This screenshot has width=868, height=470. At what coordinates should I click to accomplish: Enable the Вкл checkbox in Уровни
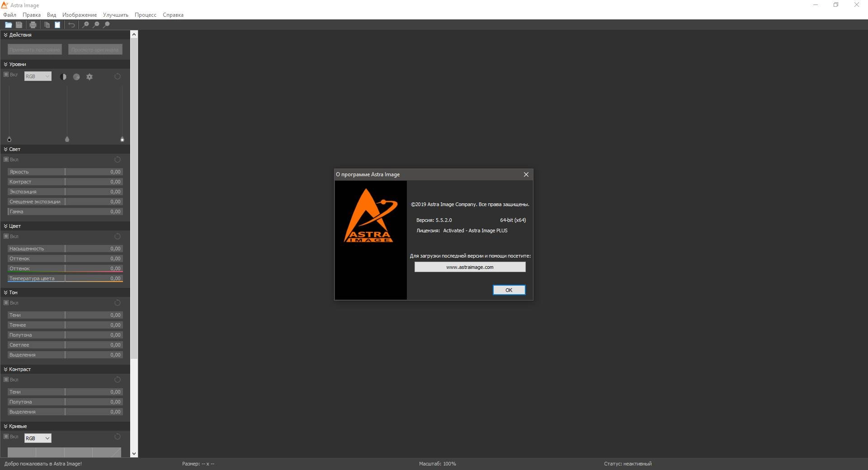coord(6,75)
